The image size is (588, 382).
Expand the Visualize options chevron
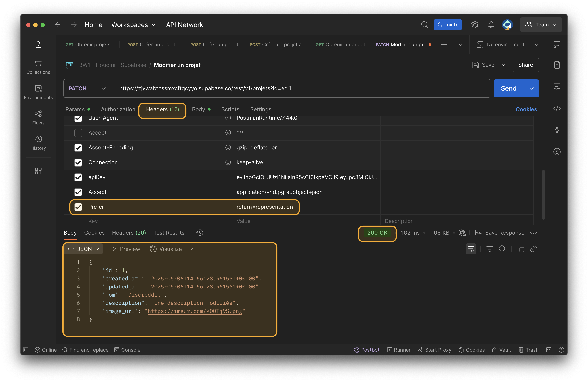191,249
